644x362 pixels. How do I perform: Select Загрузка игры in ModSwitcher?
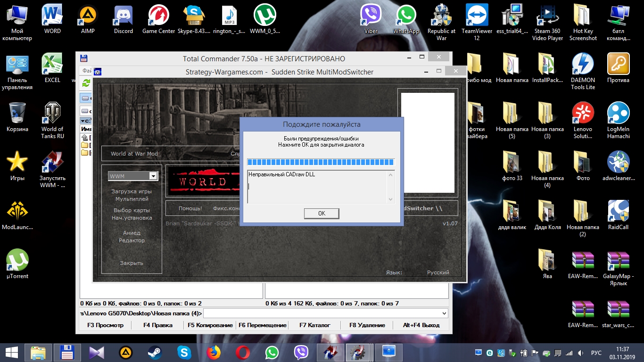tap(132, 191)
